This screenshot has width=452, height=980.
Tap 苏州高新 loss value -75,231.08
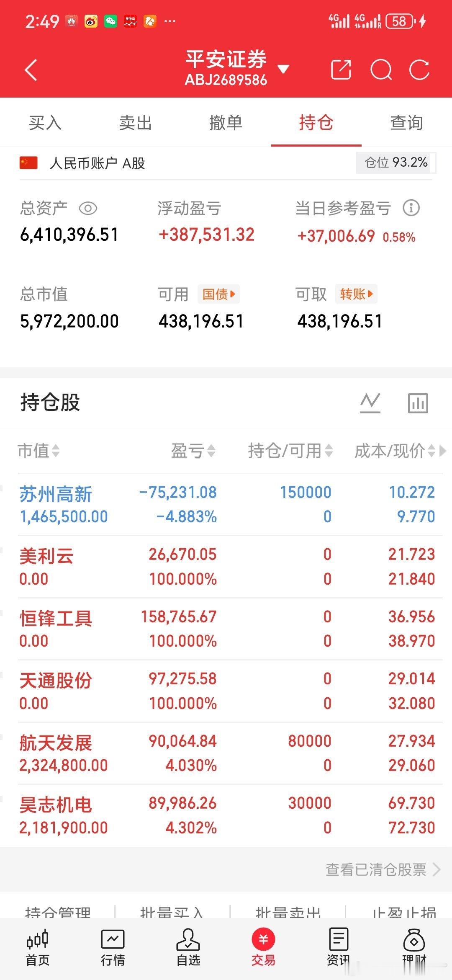[178, 492]
